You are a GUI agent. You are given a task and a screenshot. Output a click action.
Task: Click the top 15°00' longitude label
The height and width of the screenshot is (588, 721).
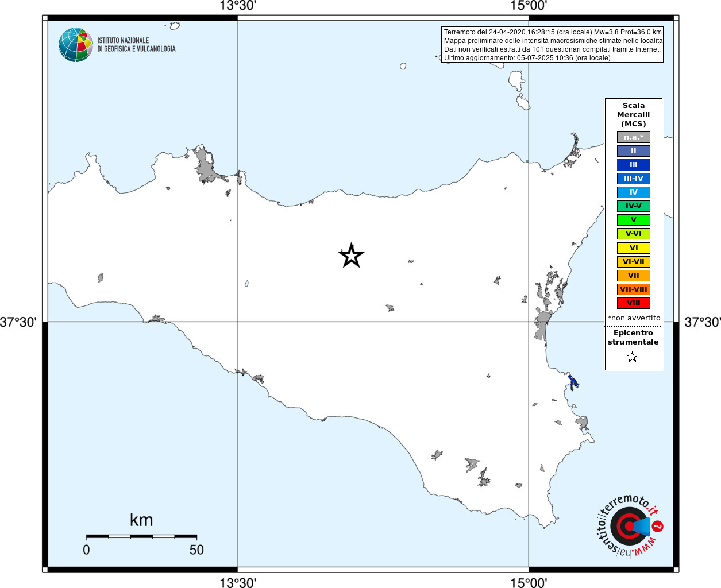pos(529,6)
